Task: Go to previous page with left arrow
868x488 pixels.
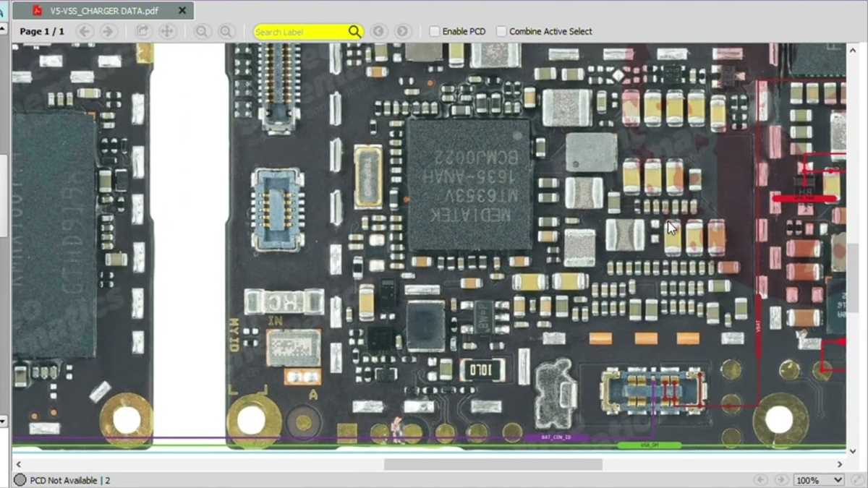Action: pos(85,31)
